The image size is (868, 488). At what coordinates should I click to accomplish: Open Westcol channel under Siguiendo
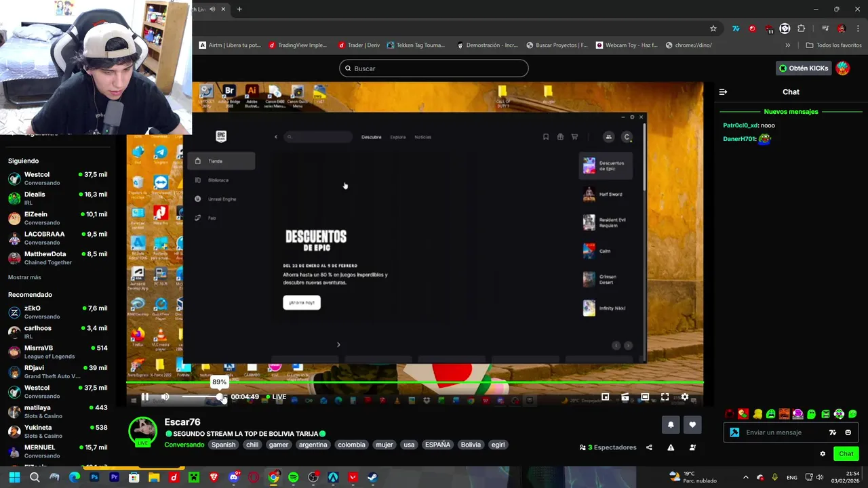pyautogui.click(x=58, y=178)
